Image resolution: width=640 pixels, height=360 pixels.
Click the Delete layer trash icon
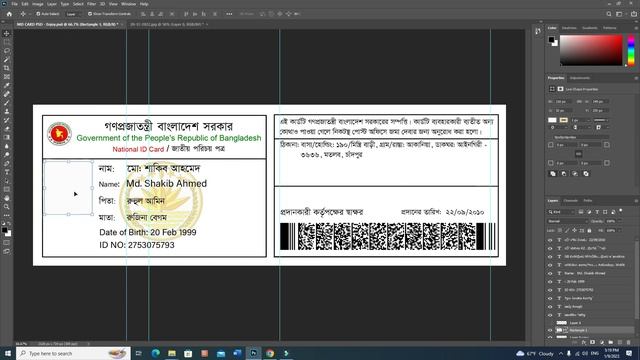click(629, 342)
